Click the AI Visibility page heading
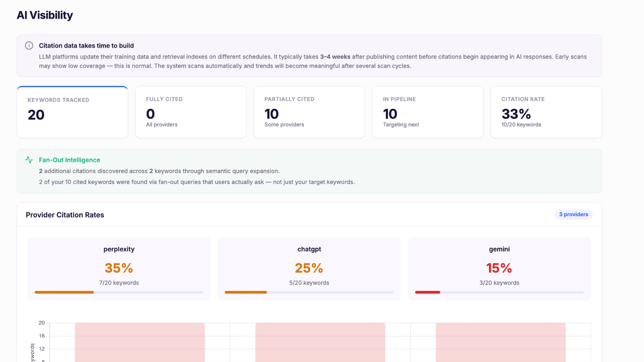The height and width of the screenshot is (362, 644). [45, 15]
